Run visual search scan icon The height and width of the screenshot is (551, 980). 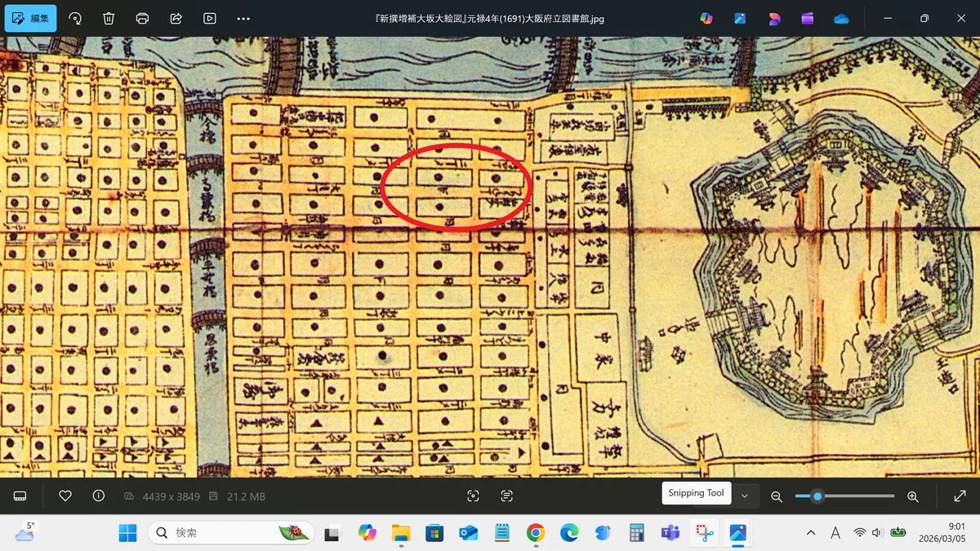click(x=473, y=496)
